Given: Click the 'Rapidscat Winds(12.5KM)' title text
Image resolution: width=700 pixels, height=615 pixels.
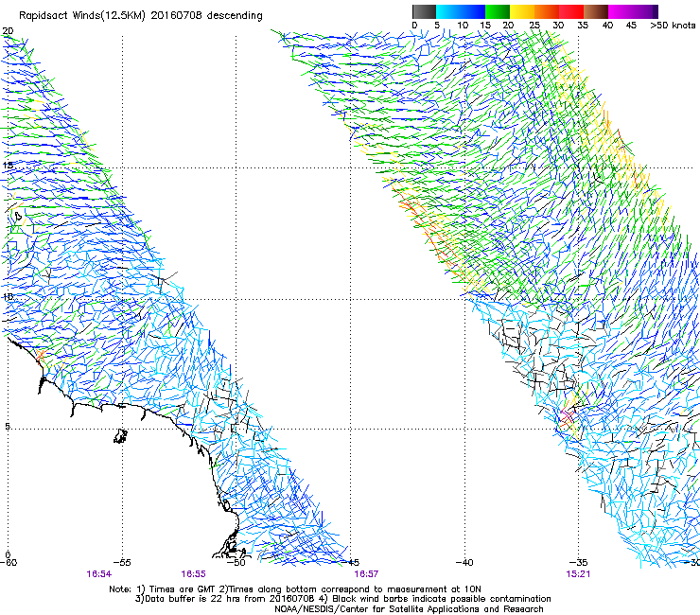Looking at the screenshot, I should pos(82,16).
